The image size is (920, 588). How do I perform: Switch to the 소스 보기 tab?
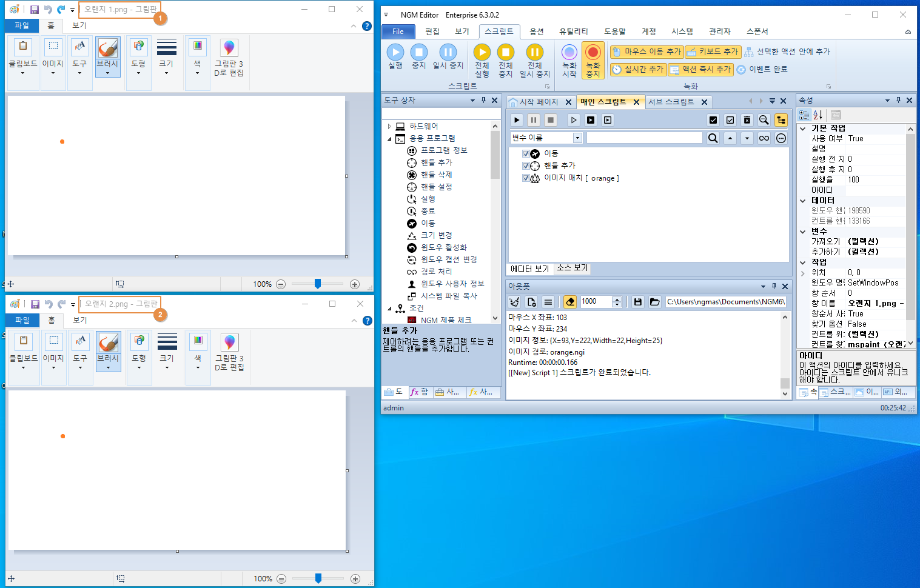[x=572, y=268]
